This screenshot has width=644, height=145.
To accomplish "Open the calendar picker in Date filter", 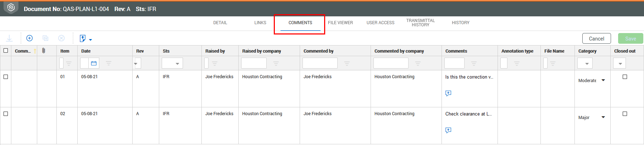I will pyautogui.click(x=94, y=63).
